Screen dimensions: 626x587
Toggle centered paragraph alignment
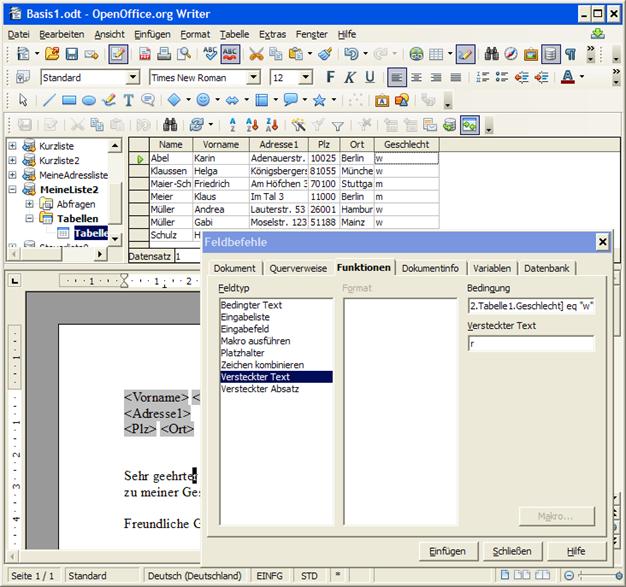tap(416, 77)
